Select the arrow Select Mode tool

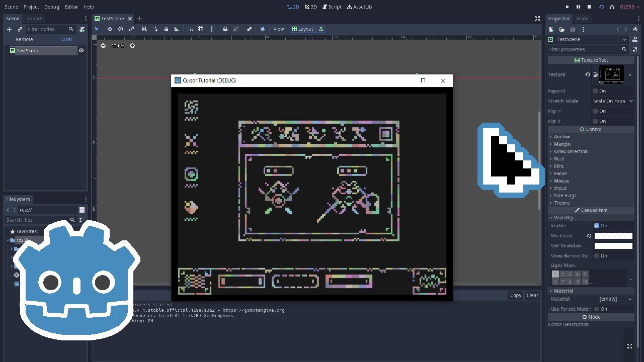(x=97, y=29)
